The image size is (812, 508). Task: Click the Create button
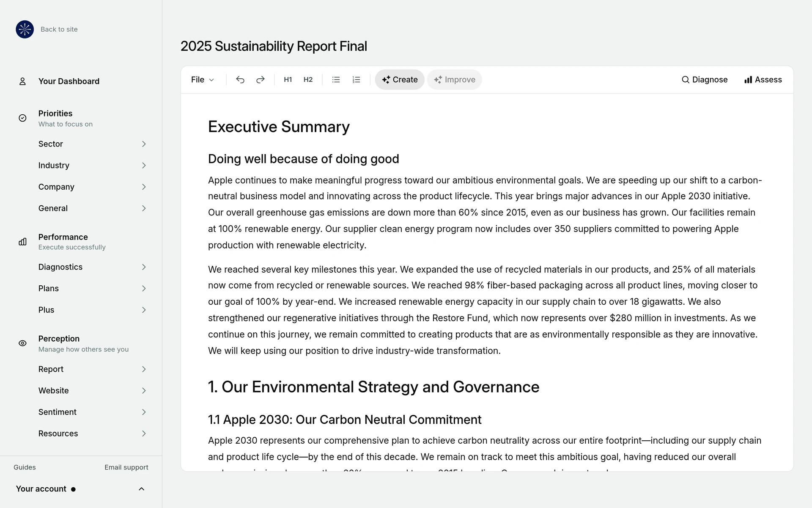pos(400,80)
